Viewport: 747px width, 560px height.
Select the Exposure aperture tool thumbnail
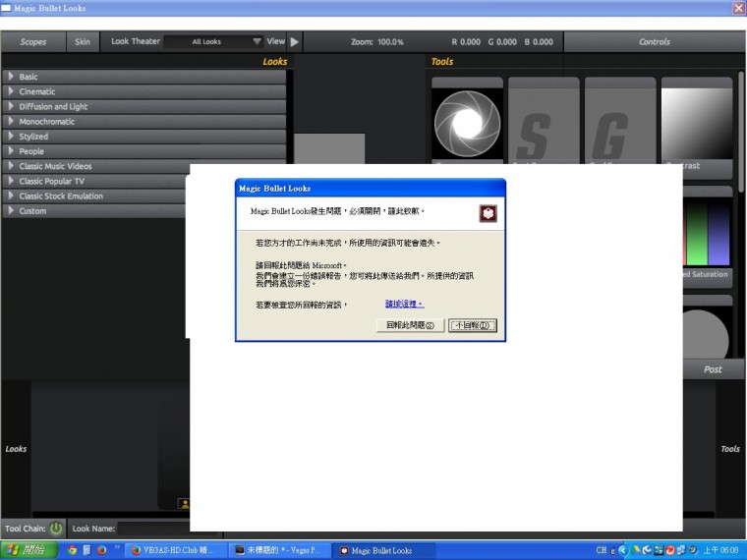[x=467, y=123]
